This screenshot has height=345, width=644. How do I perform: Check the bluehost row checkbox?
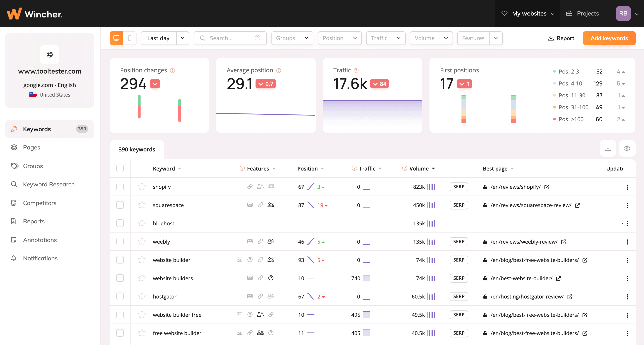coord(120,223)
